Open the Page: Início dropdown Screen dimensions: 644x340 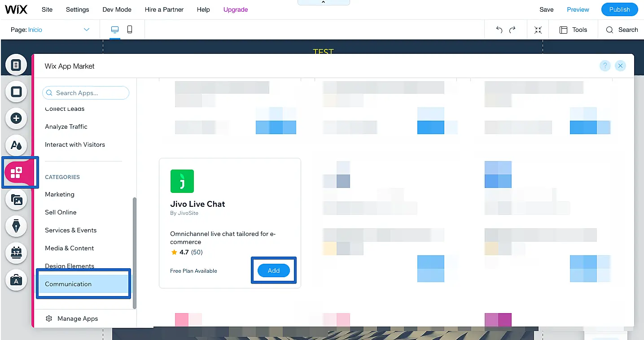tap(50, 30)
